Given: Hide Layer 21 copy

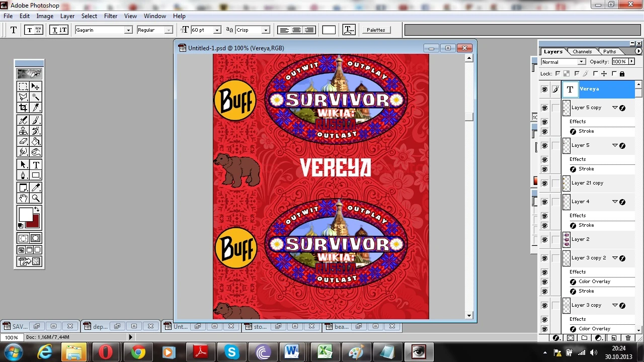Looking at the screenshot, I should click(x=544, y=184).
